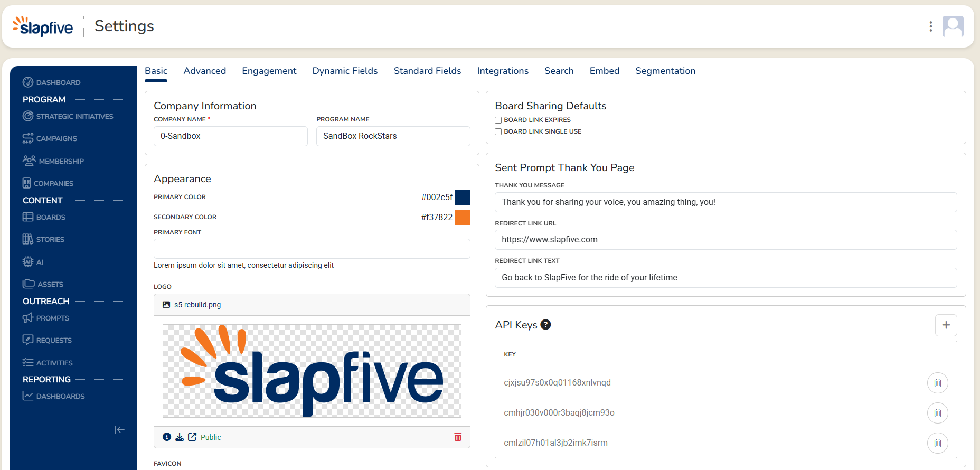The width and height of the screenshot is (980, 470).
Task: Open Membership in the sidebar
Action: click(53, 161)
